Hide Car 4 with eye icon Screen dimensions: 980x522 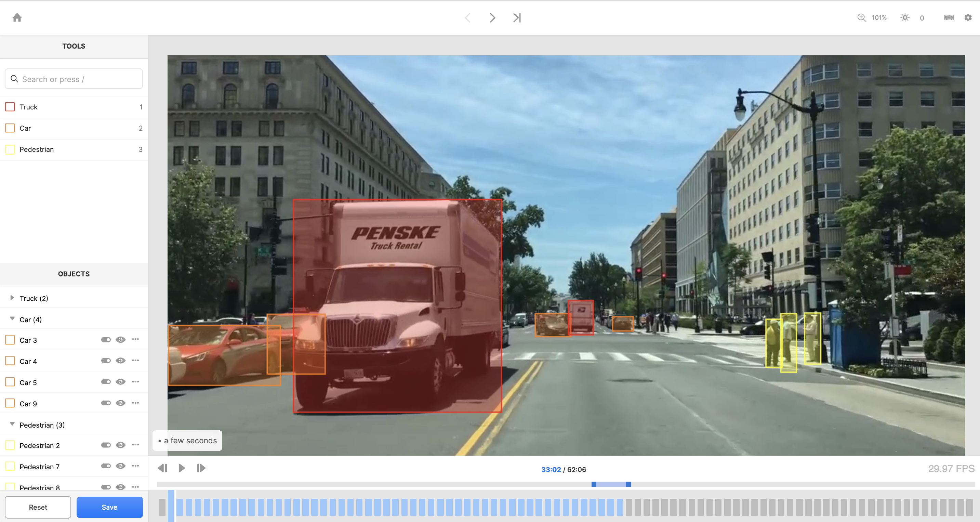[121, 361]
